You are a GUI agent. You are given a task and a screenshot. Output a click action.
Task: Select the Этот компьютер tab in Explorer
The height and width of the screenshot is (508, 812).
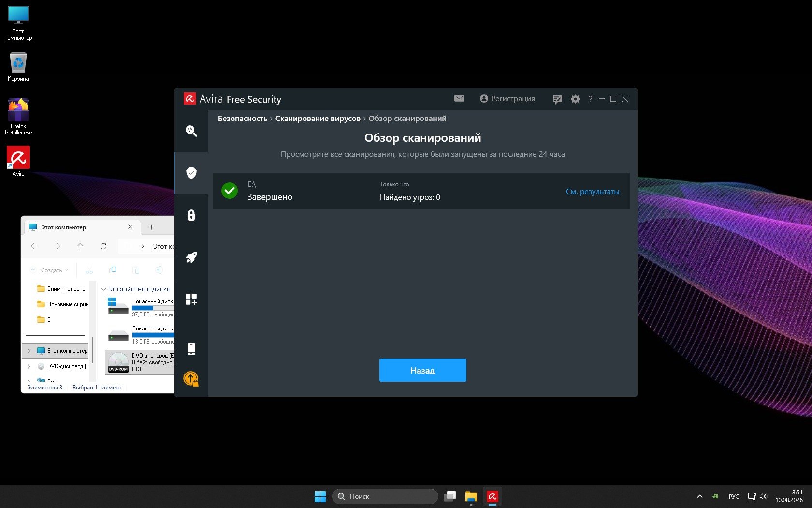[x=82, y=227]
